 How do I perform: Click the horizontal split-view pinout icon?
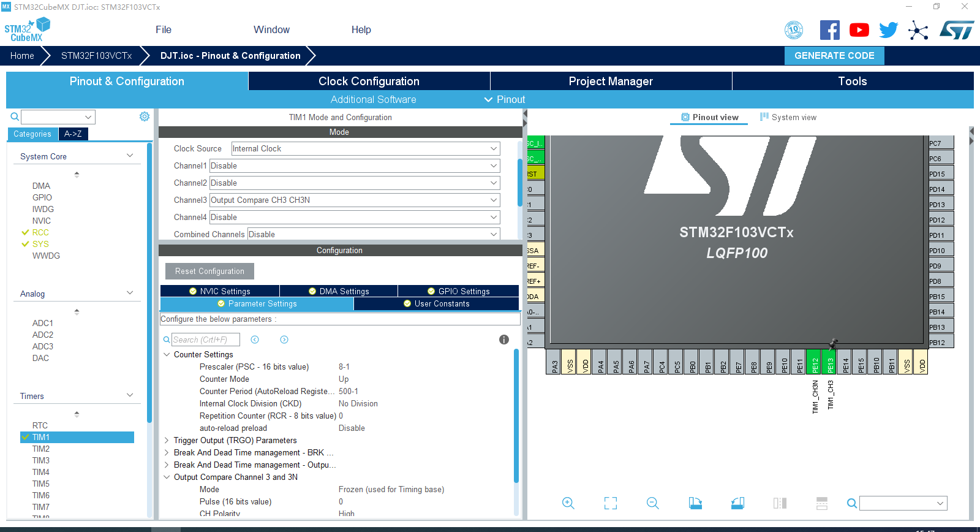822,503
